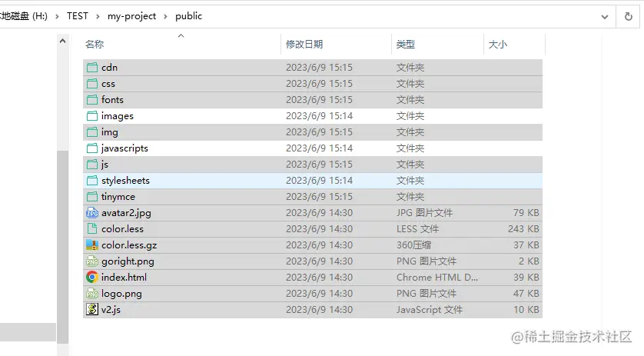Select the folder name images
The width and height of the screenshot is (644, 356).
(118, 116)
